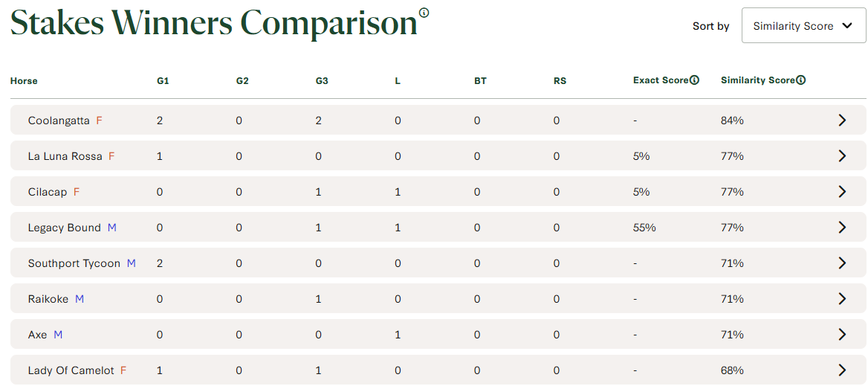Viewport: 868px width, 386px height.
Task: Click the Southport Tycoon row chevron
Action: (x=842, y=263)
